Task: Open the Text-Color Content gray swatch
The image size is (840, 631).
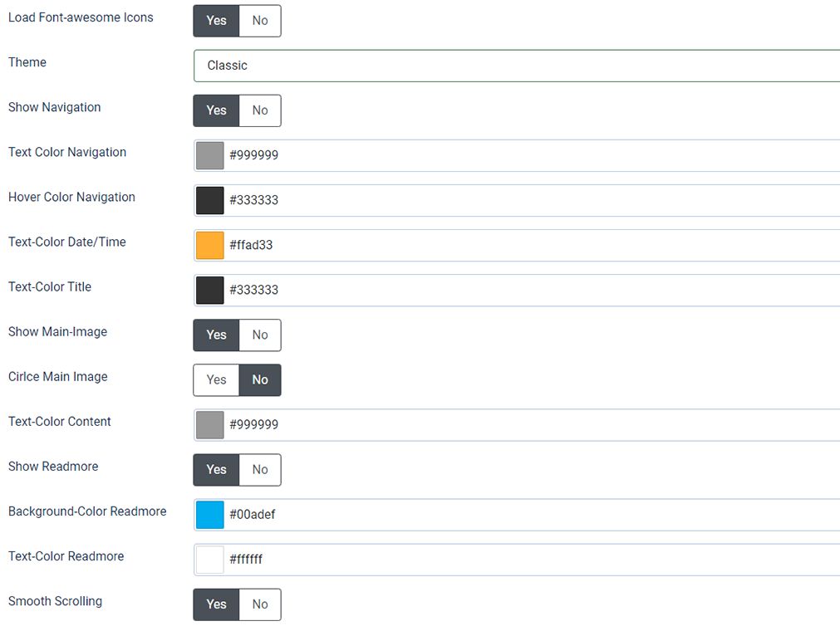Action: (210, 425)
